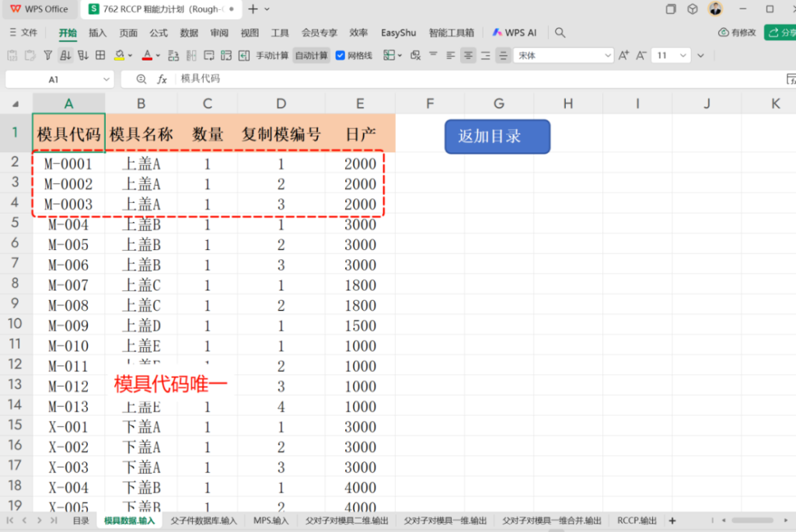Switch to the MPS.输入 sheet tab
Viewport: 796px width, 532px height.
pyautogui.click(x=271, y=521)
